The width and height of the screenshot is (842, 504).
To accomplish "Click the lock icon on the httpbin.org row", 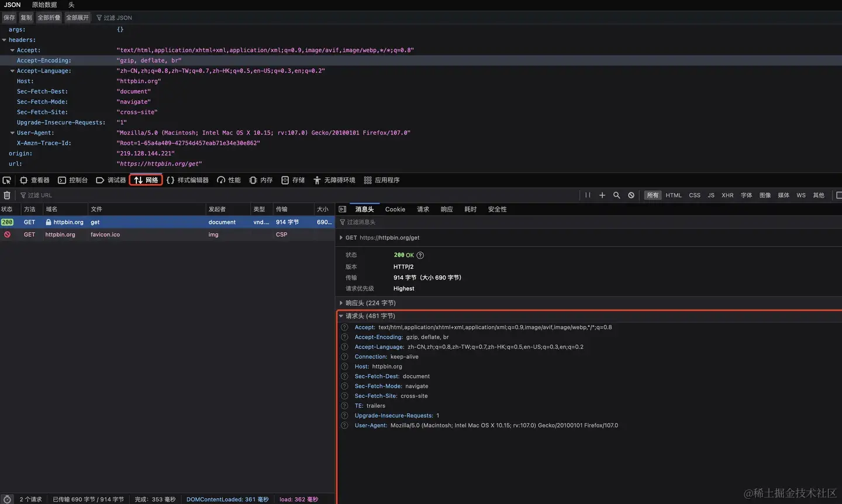I will click(49, 222).
